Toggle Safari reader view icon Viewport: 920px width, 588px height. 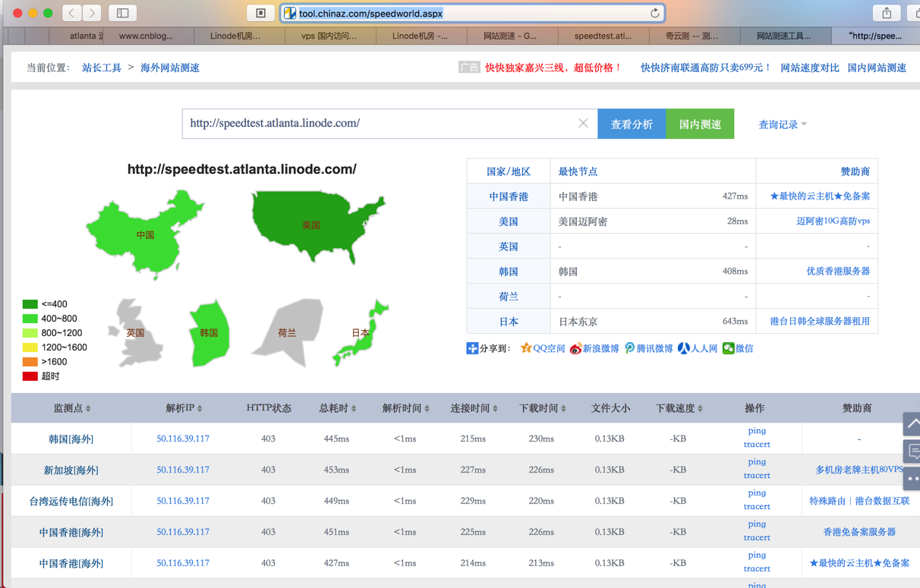tap(260, 13)
